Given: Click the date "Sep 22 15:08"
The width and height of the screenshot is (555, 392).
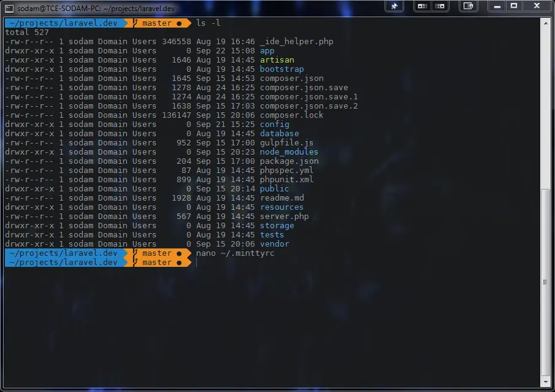Looking at the screenshot, I should pyautogui.click(x=226, y=51).
